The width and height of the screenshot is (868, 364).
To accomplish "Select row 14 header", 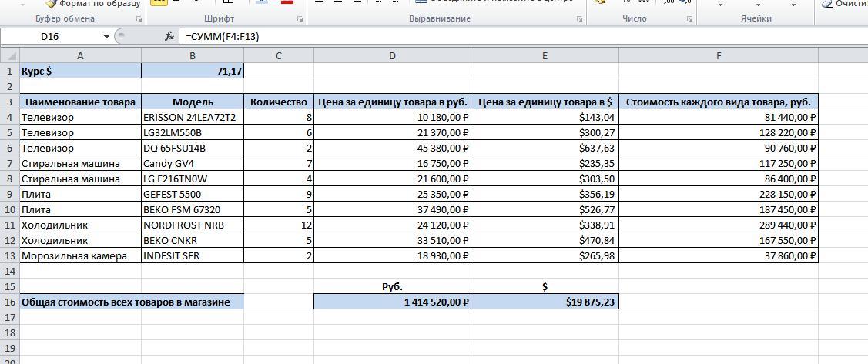I will [x=10, y=271].
